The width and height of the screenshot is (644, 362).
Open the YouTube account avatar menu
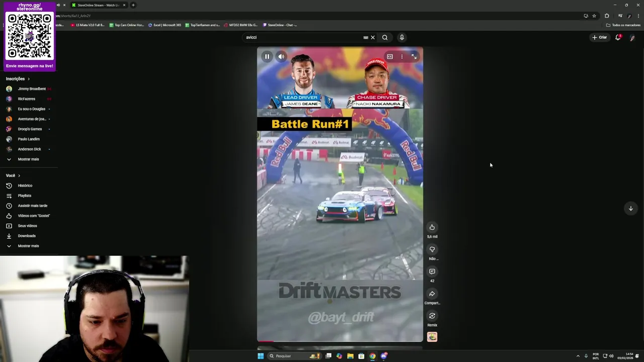tap(632, 38)
